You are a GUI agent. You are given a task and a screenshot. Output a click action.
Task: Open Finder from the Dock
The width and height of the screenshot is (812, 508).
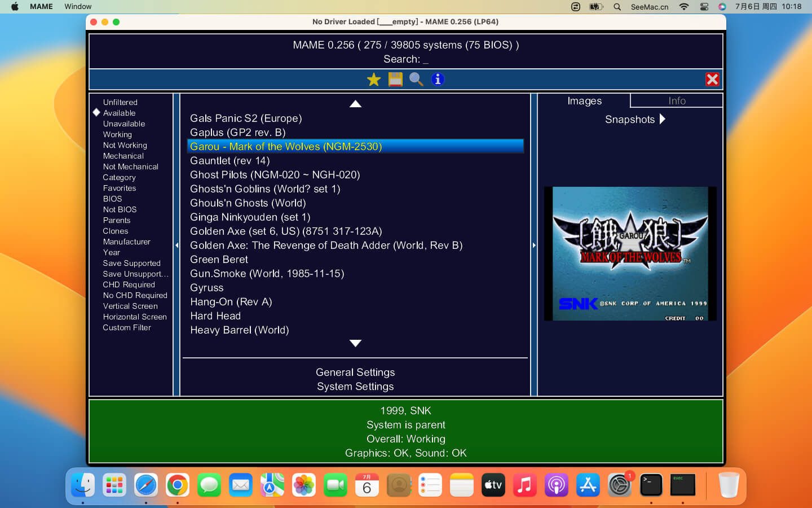click(83, 485)
